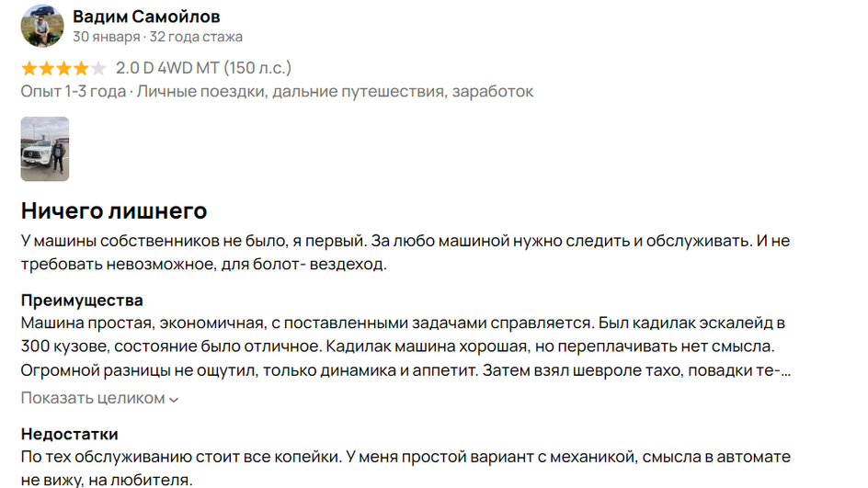Click the fifth gray rating star
868x488 pixels.
tap(98, 68)
